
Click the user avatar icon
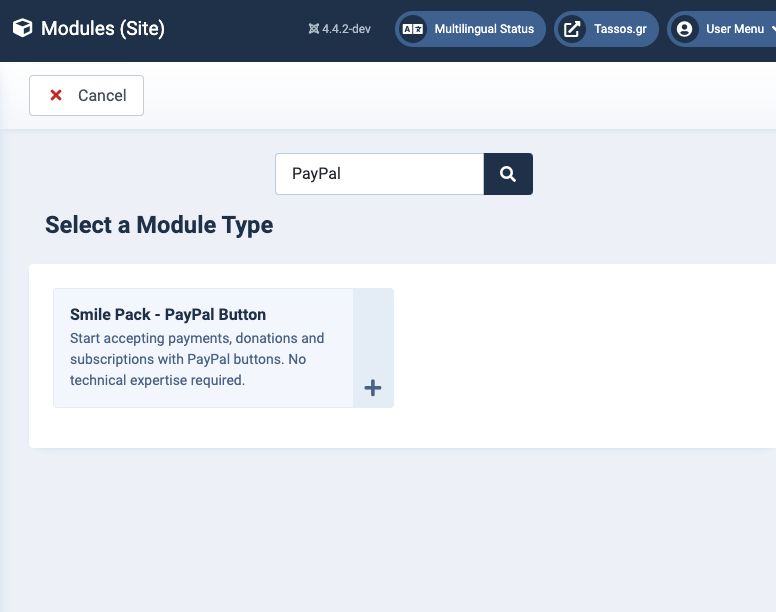click(684, 29)
